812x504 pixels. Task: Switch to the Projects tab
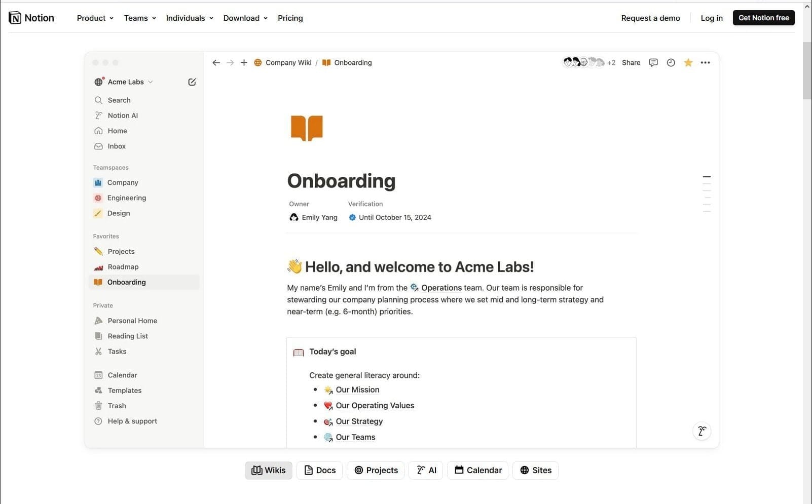[376, 470]
